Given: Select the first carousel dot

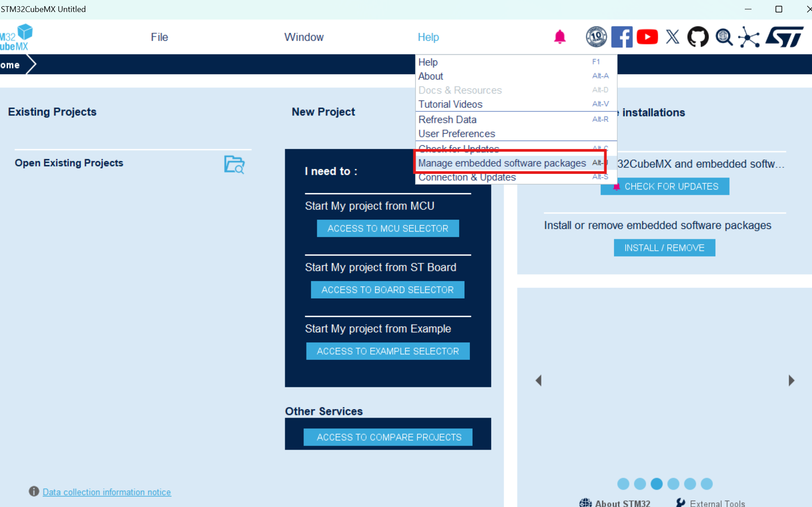Looking at the screenshot, I should (623, 484).
